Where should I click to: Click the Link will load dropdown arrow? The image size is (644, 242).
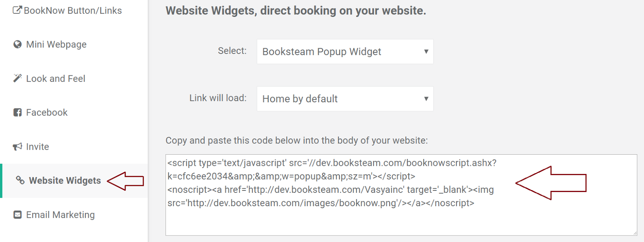click(426, 99)
